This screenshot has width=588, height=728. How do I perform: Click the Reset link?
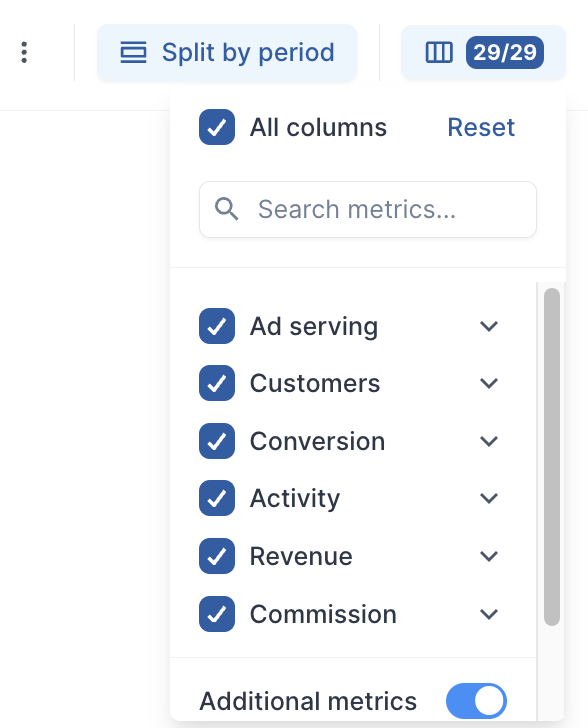coord(481,127)
